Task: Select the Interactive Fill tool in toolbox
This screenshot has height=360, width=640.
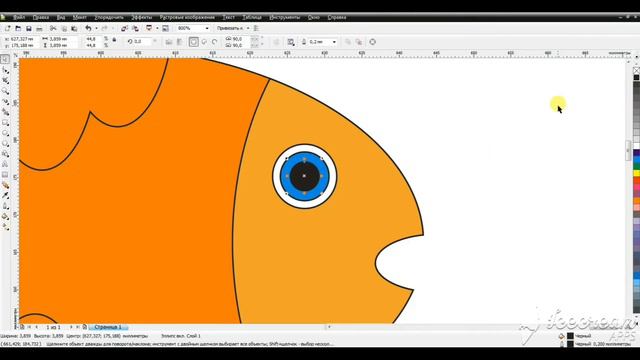Action: click(5, 227)
